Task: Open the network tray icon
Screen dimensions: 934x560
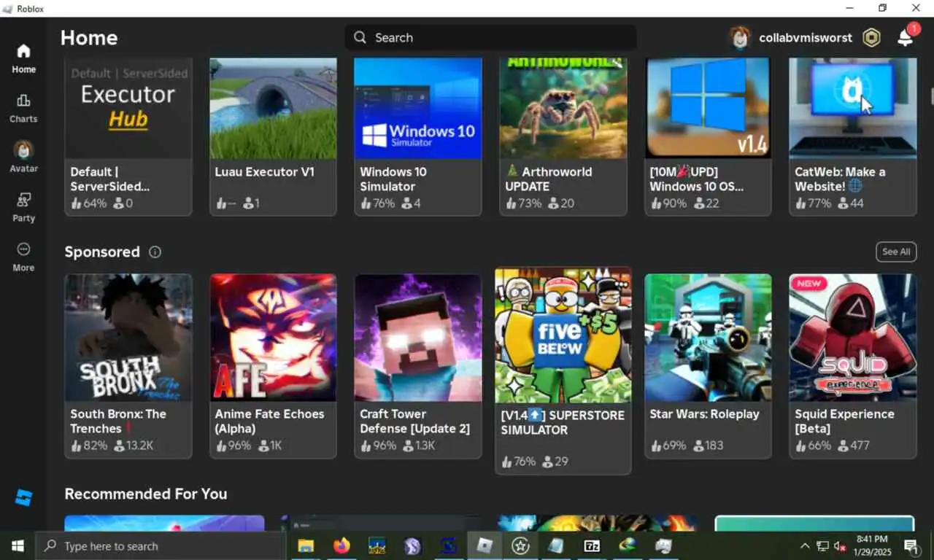Action: [x=822, y=545]
